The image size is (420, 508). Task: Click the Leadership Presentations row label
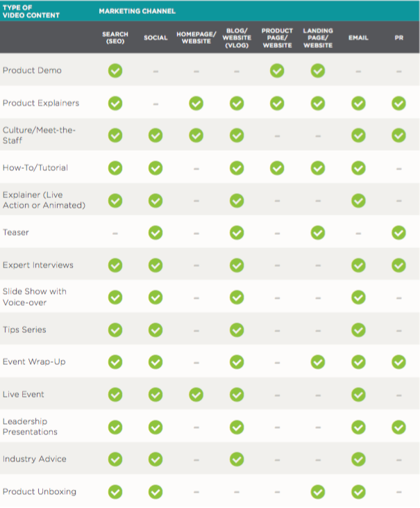pyautogui.click(x=30, y=427)
